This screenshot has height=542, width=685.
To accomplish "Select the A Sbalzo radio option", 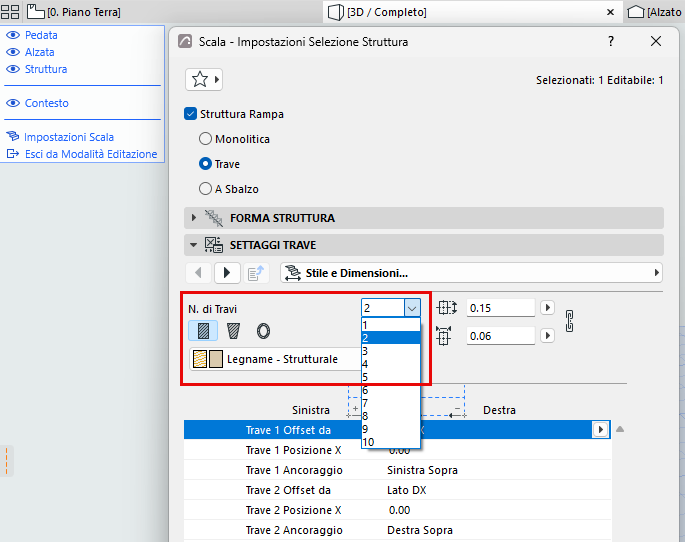I will click(x=205, y=189).
